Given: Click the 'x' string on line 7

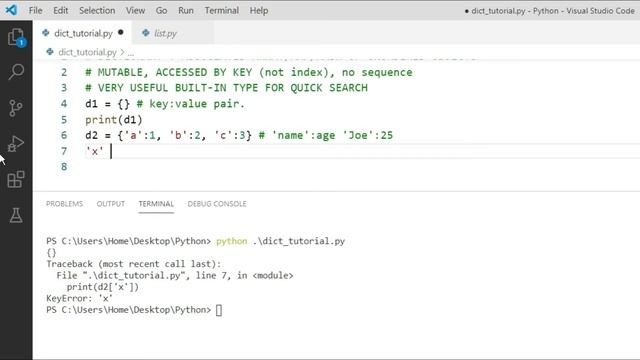Looking at the screenshot, I should (95, 151).
